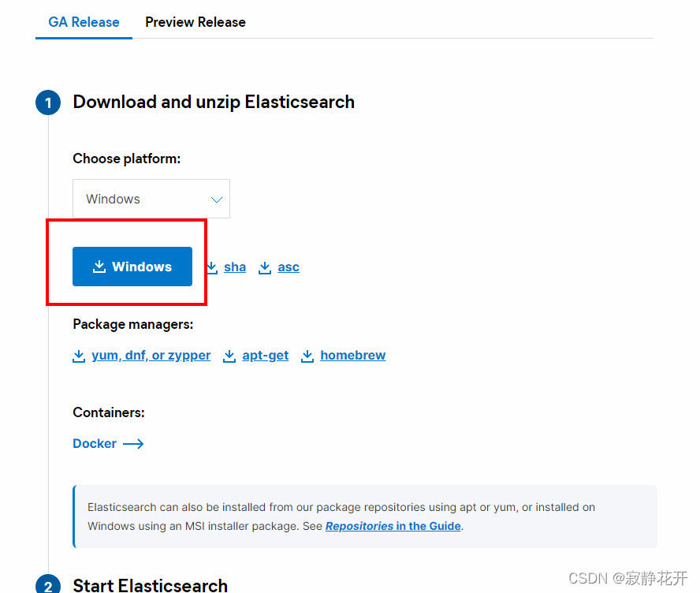Open the Docker containers link
700x593 pixels.
95,443
